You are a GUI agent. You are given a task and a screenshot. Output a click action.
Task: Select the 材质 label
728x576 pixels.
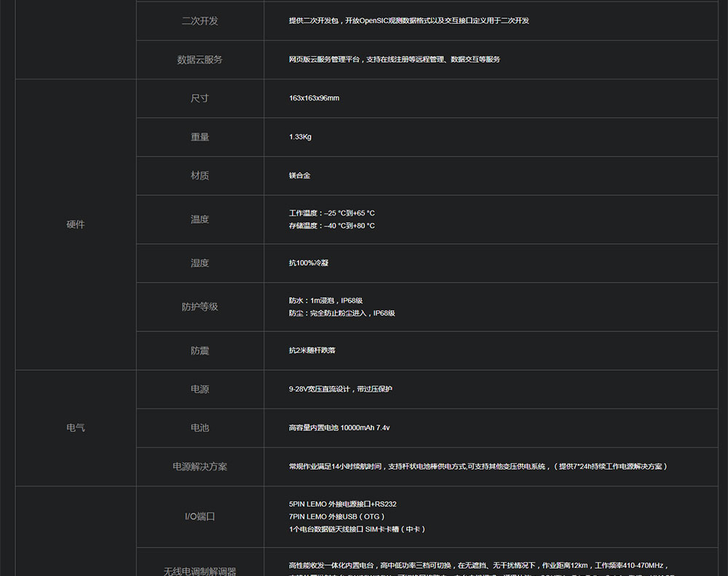tap(199, 175)
